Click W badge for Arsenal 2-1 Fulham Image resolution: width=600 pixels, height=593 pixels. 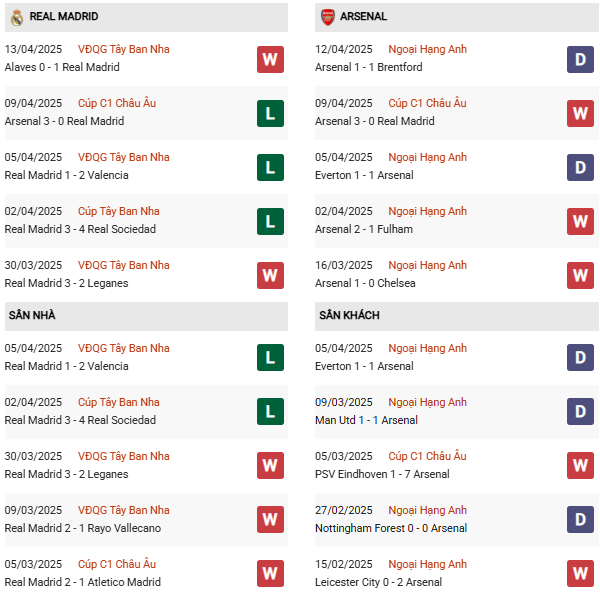click(x=580, y=221)
